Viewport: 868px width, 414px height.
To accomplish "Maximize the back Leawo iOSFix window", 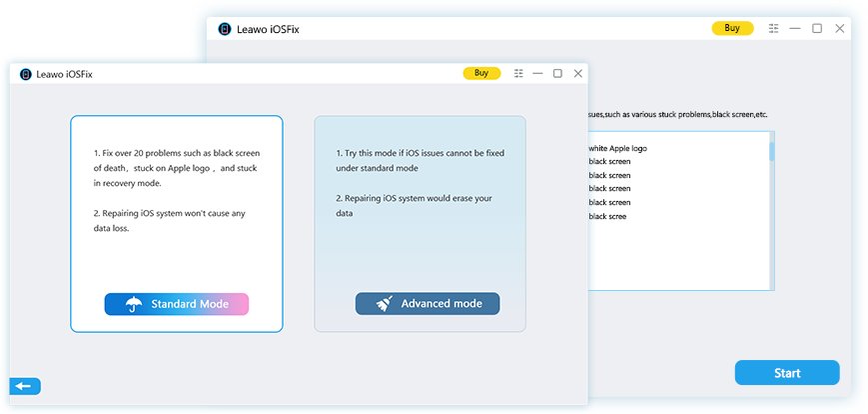I will click(x=817, y=29).
